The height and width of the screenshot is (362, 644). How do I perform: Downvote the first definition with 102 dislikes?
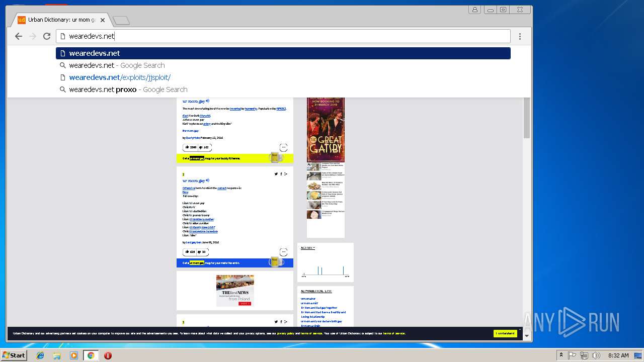point(204,147)
